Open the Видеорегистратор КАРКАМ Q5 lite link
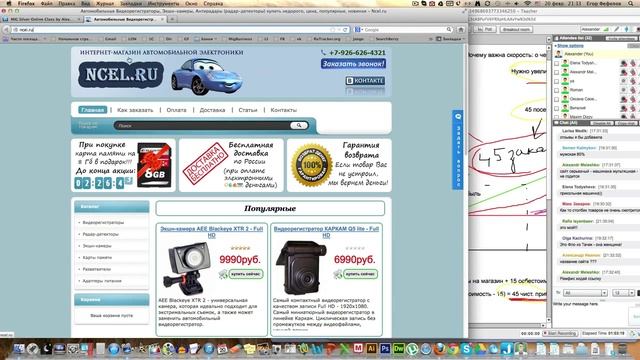 point(326,232)
